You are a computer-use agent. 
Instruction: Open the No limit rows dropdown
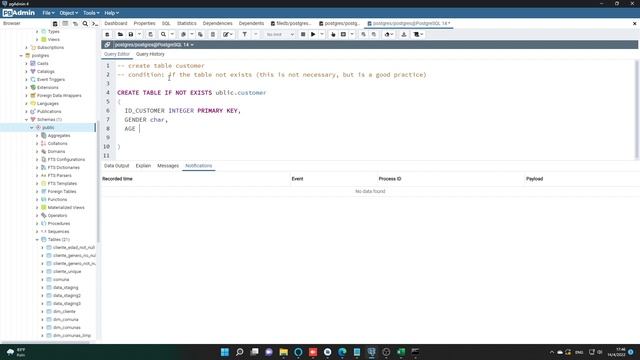[280, 35]
